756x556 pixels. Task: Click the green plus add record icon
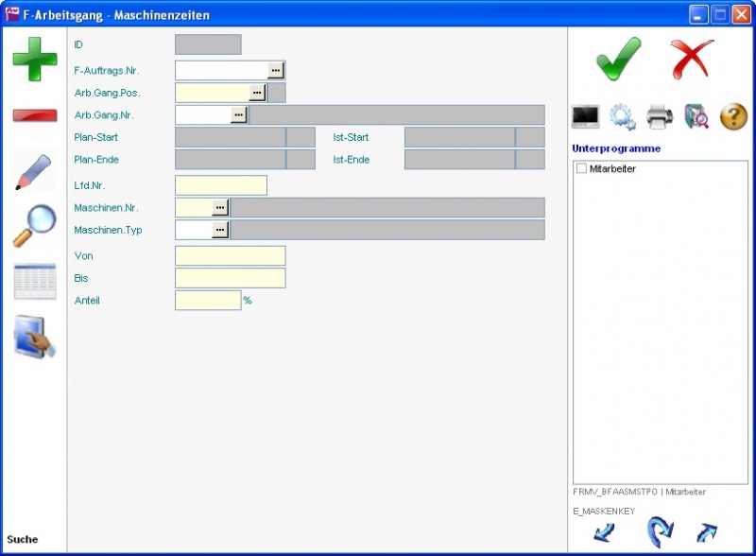[35, 59]
